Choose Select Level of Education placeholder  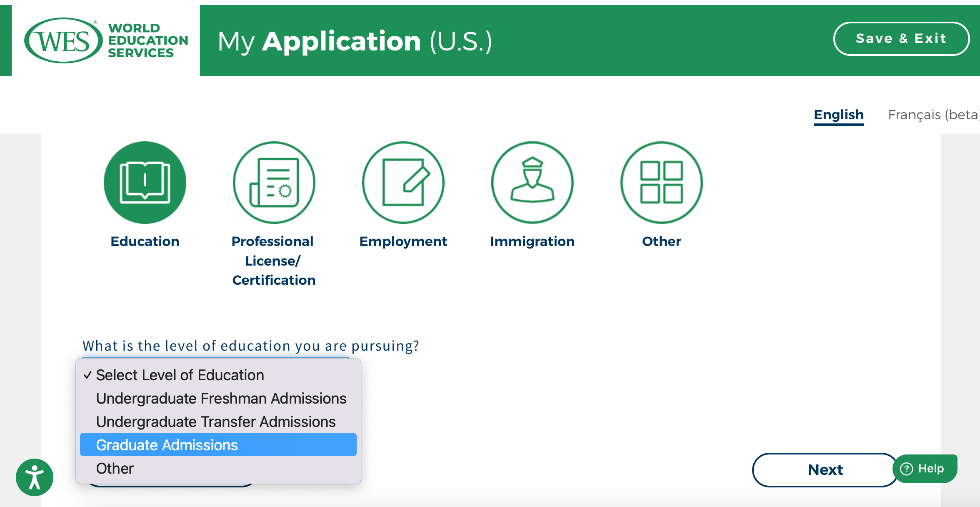(x=180, y=375)
